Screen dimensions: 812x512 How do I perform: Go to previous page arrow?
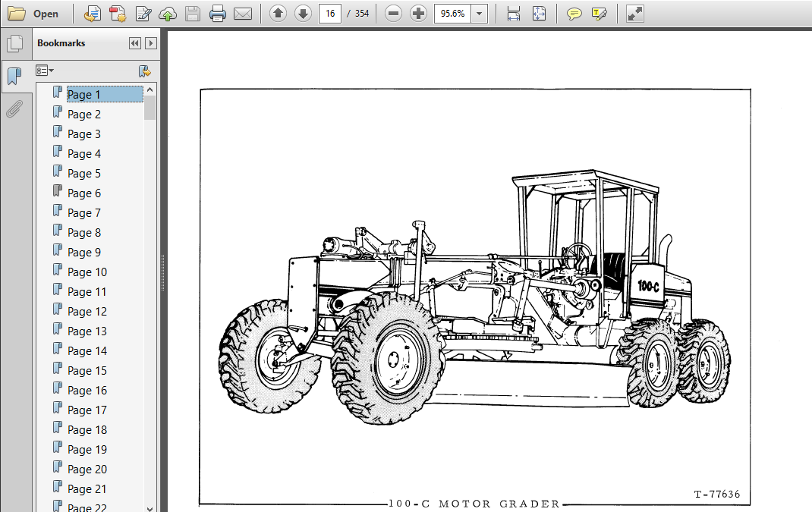(x=278, y=14)
